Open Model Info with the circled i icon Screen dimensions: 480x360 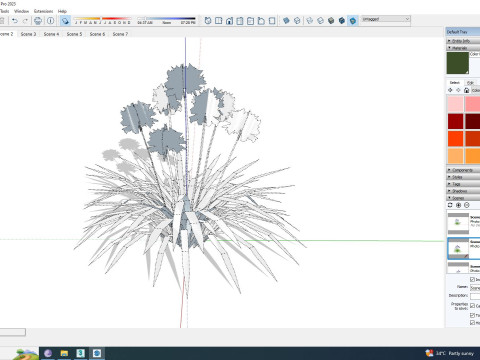(51, 21)
